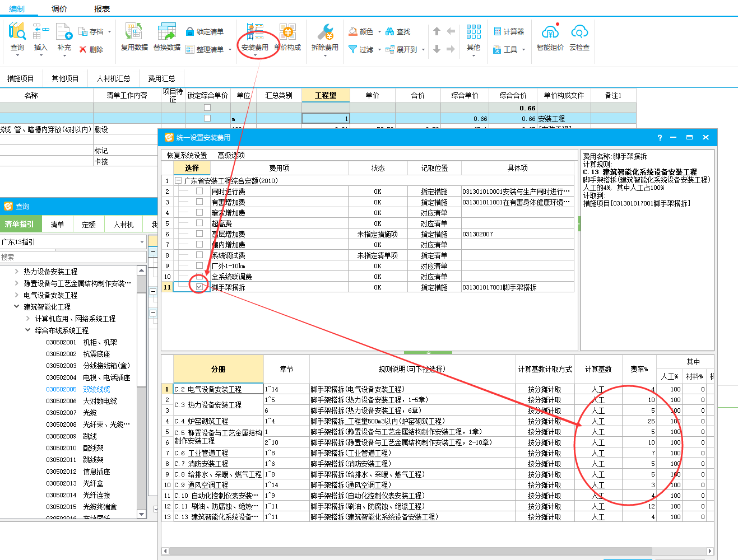
Task: Open the 广东13指引 dropdown
Action: [142, 242]
